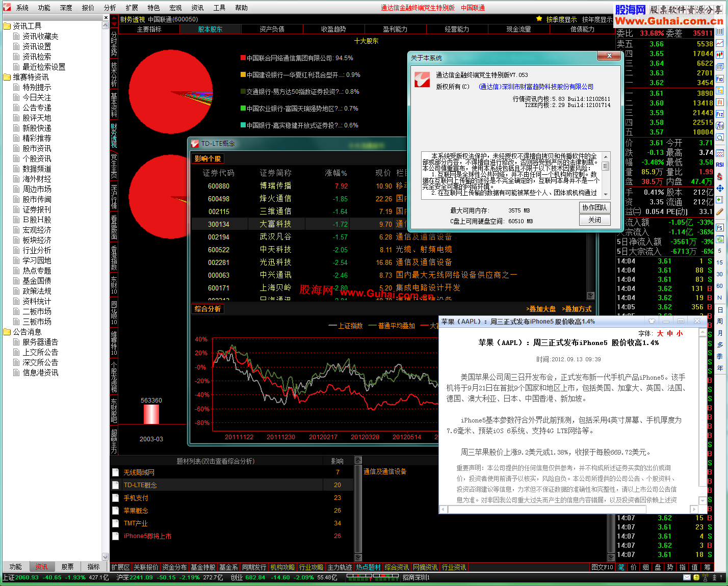This screenshot has width=728, height=586.
Task: Set news font size to 小
Action: pyautogui.click(x=680, y=333)
